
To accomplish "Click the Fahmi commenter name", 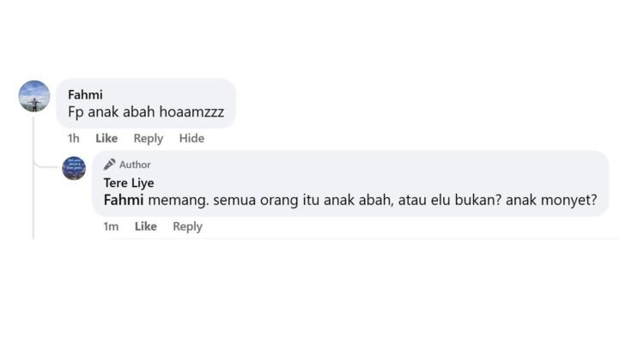I will [x=85, y=95].
